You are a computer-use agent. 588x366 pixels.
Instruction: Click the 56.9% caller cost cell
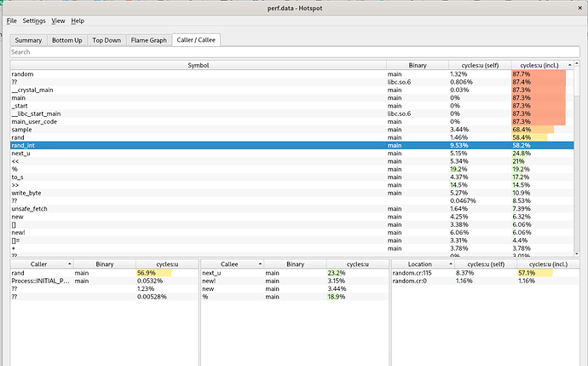pos(167,273)
